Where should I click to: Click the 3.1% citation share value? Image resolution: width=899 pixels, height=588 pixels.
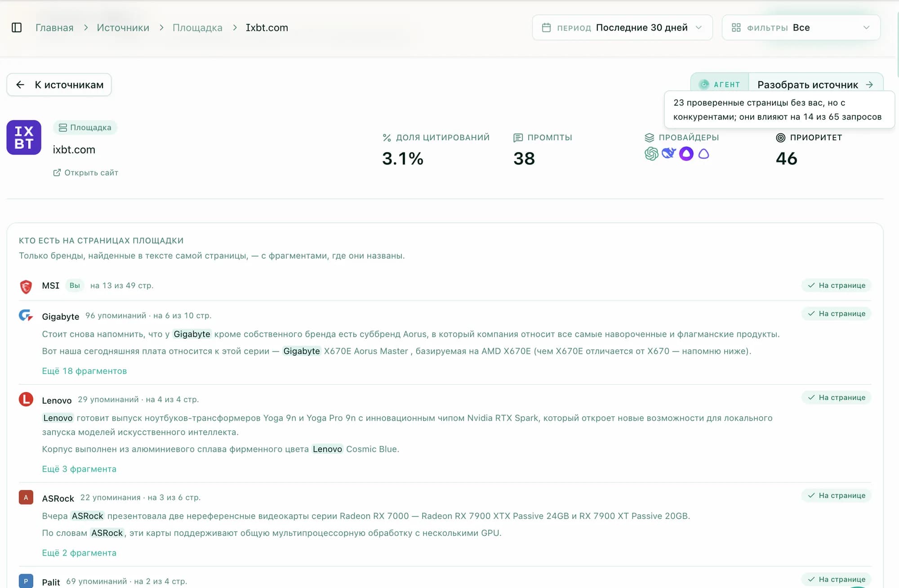point(403,158)
